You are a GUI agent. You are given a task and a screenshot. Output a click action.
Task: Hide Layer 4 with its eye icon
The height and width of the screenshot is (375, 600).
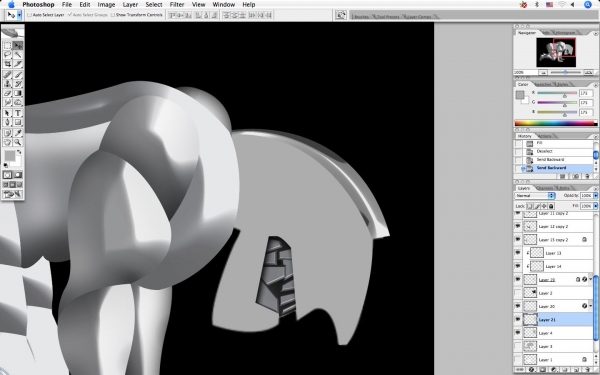coord(518,333)
